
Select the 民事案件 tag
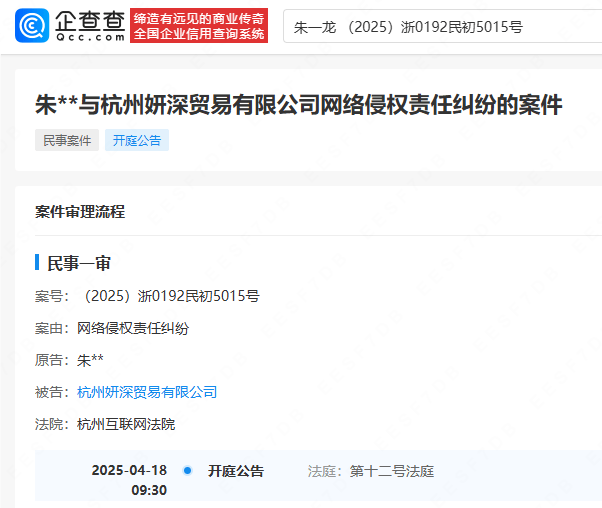coord(67,140)
